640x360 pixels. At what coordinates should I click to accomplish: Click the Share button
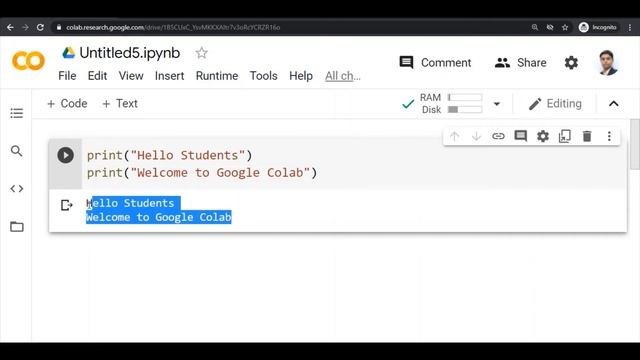[x=520, y=62]
